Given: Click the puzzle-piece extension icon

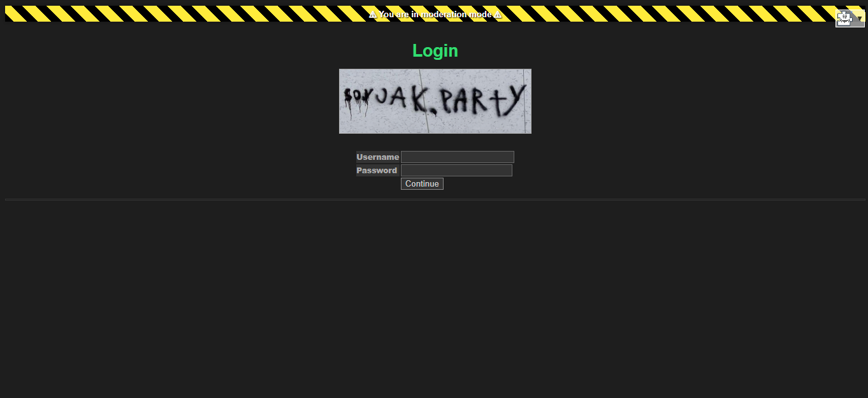Looking at the screenshot, I should click(844, 19).
